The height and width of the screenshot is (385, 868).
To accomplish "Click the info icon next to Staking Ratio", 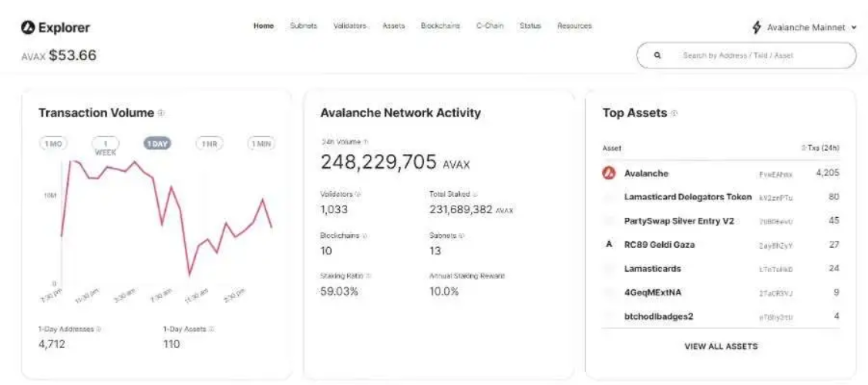I will coord(368,276).
